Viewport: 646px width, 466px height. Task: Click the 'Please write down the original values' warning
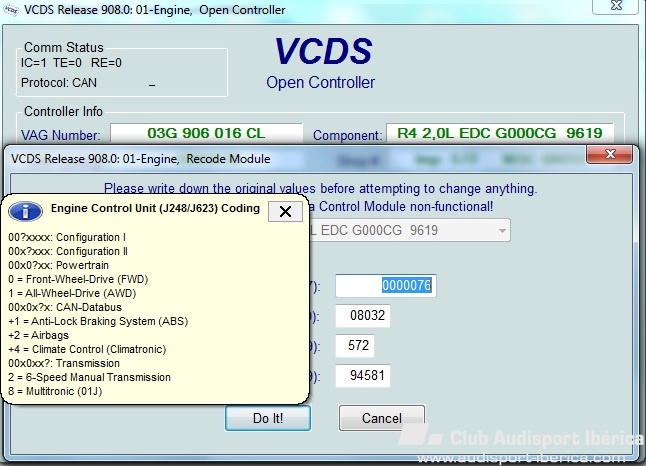(321, 189)
